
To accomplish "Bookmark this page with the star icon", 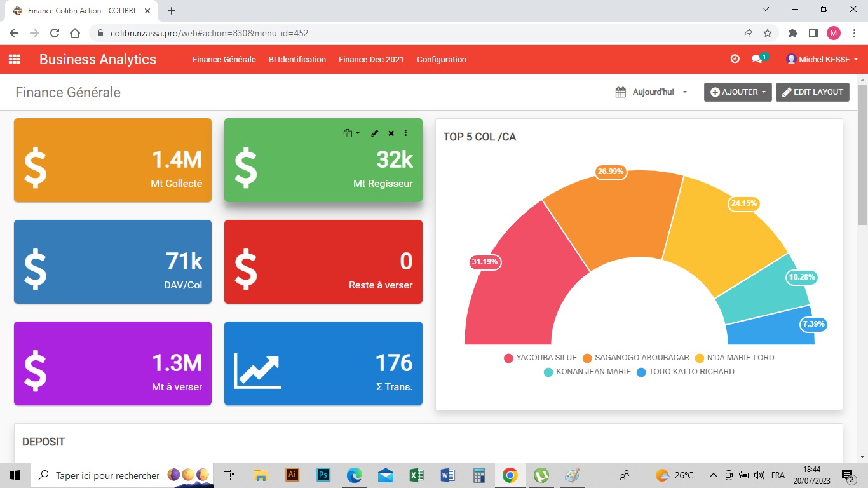I will pos(768,33).
